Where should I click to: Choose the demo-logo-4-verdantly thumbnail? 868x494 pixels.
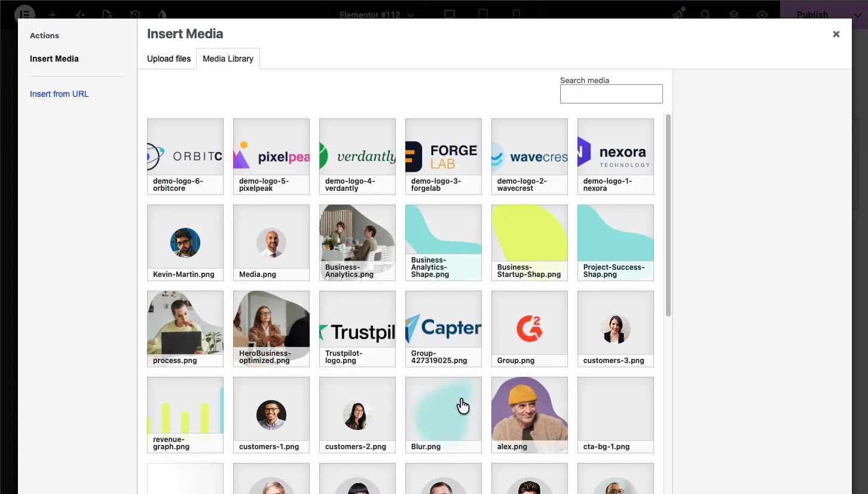click(357, 157)
